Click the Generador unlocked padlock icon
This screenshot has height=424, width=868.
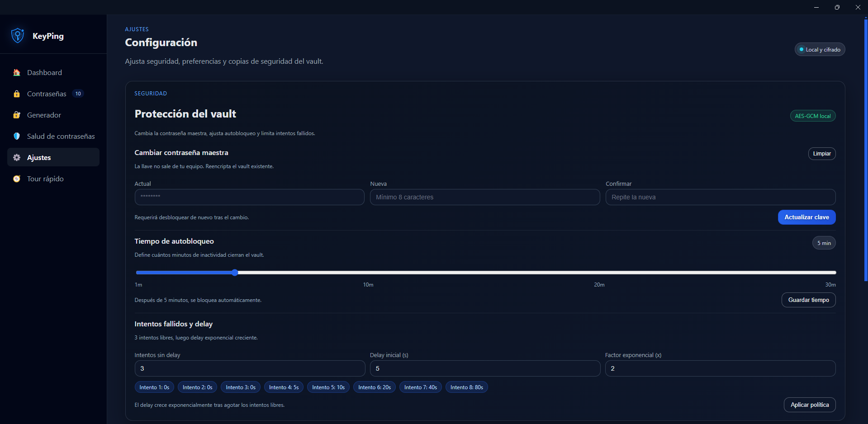[x=17, y=115]
